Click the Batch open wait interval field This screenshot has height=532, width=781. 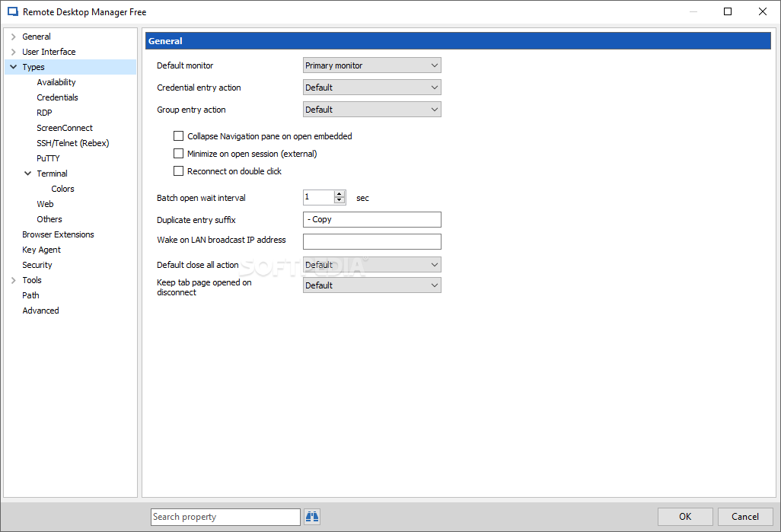coord(318,197)
